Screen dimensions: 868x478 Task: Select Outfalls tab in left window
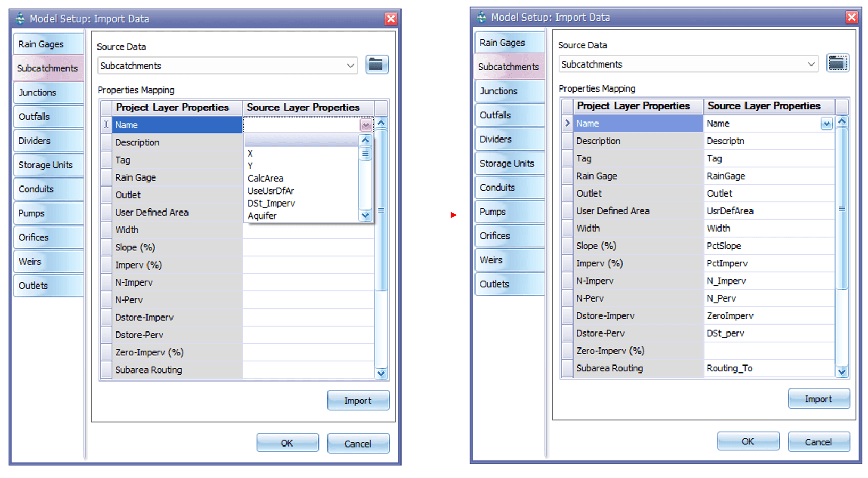click(x=48, y=116)
